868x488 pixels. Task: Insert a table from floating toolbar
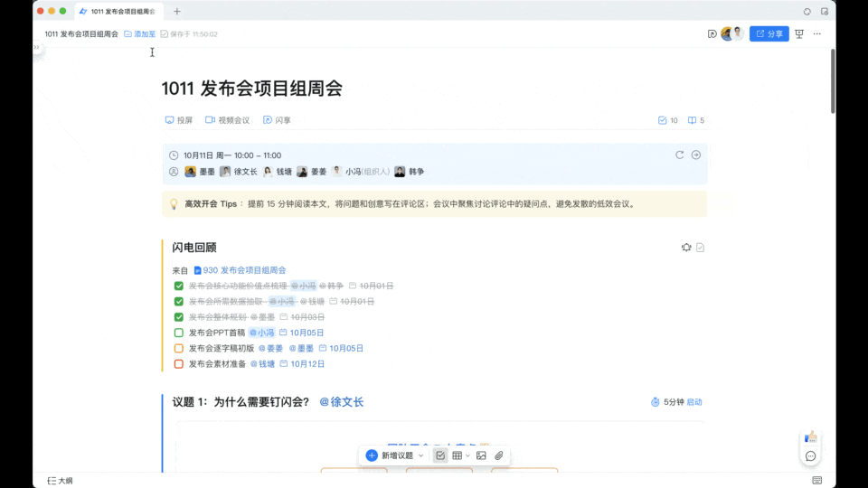pos(458,455)
